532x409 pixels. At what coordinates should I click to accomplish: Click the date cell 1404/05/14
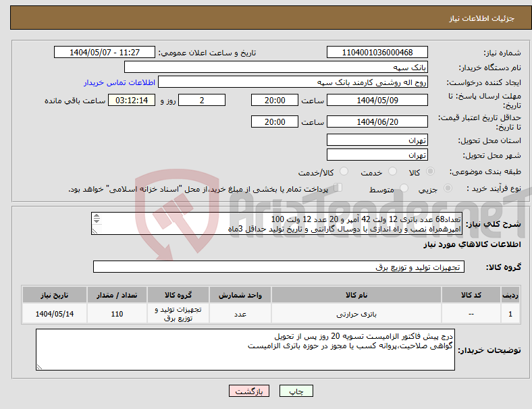pos(54,314)
